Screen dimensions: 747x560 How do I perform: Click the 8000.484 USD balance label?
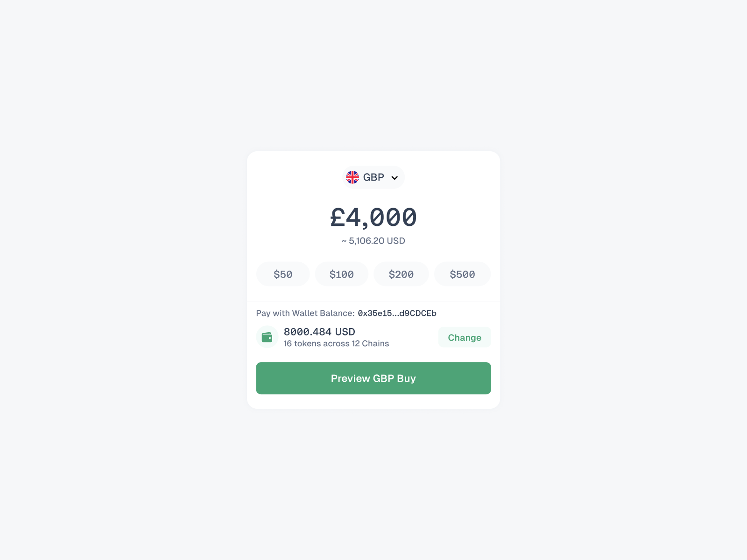[x=319, y=332]
